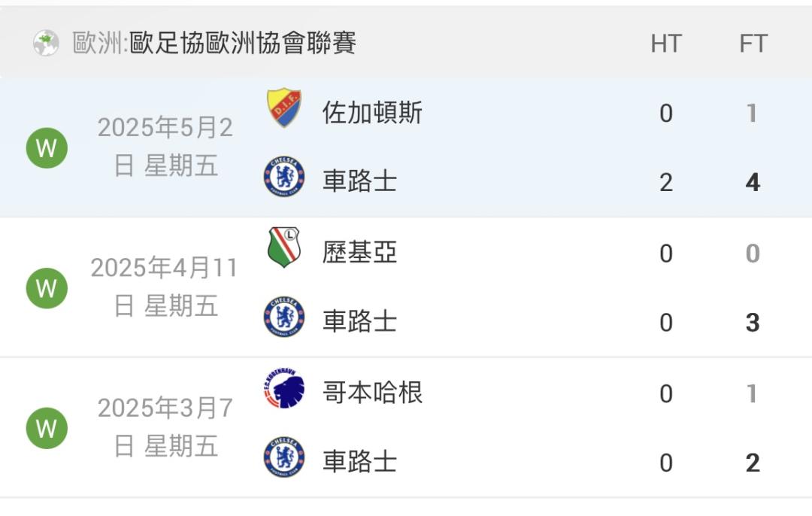The width and height of the screenshot is (812, 516).
Task: Click the Djurgården D.I.F. team crest
Action: pos(283,108)
